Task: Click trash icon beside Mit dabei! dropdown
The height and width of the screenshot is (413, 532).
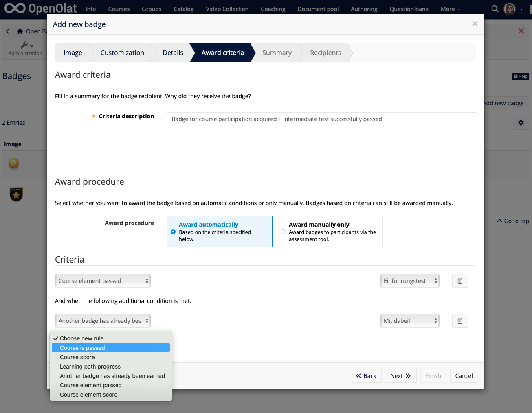Action: click(459, 321)
